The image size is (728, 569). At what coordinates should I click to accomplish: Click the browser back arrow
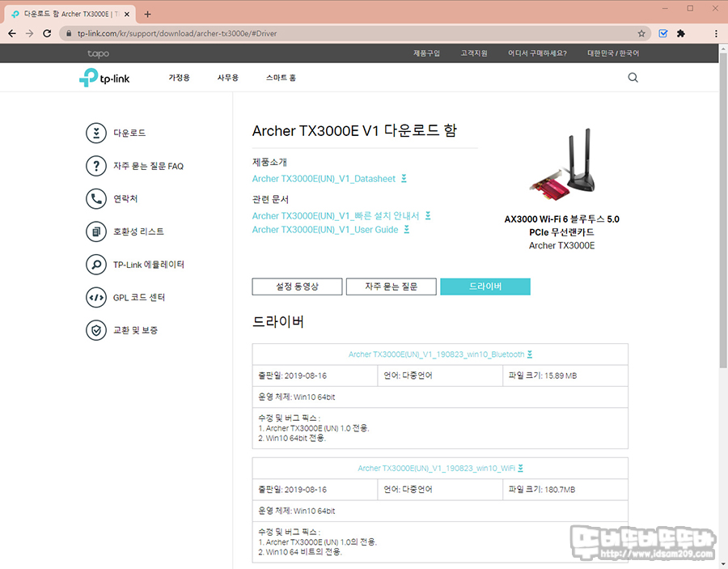click(x=12, y=33)
